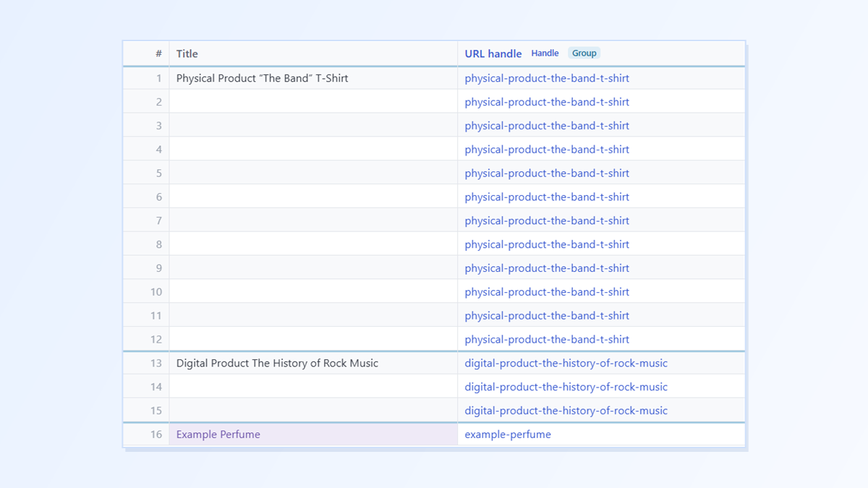Select row number 5
868x488 pixels.
tap(146, 173)
